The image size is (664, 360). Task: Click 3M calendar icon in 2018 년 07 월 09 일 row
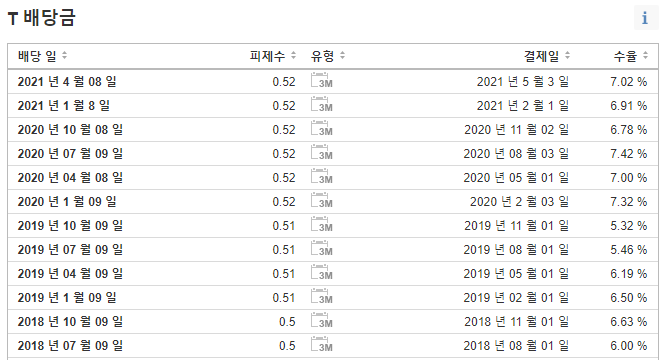321,345
